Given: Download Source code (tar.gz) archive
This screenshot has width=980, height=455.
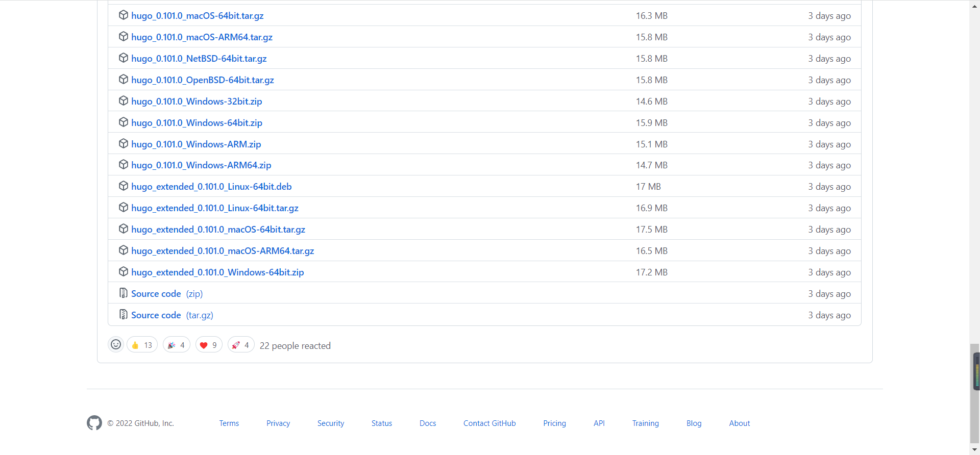Looking at the screenshot, I should click(172, 315).
